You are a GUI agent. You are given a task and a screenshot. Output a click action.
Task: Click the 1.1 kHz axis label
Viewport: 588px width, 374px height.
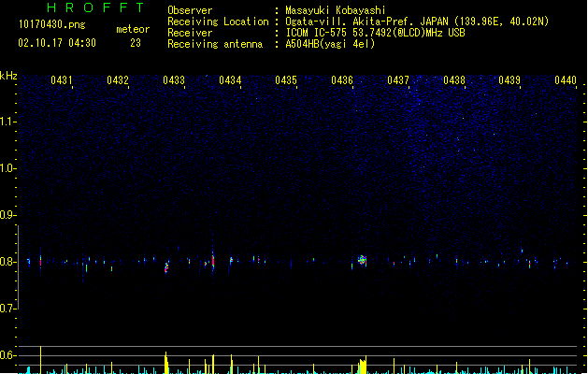pyautogui.click(x=7, y=122)
